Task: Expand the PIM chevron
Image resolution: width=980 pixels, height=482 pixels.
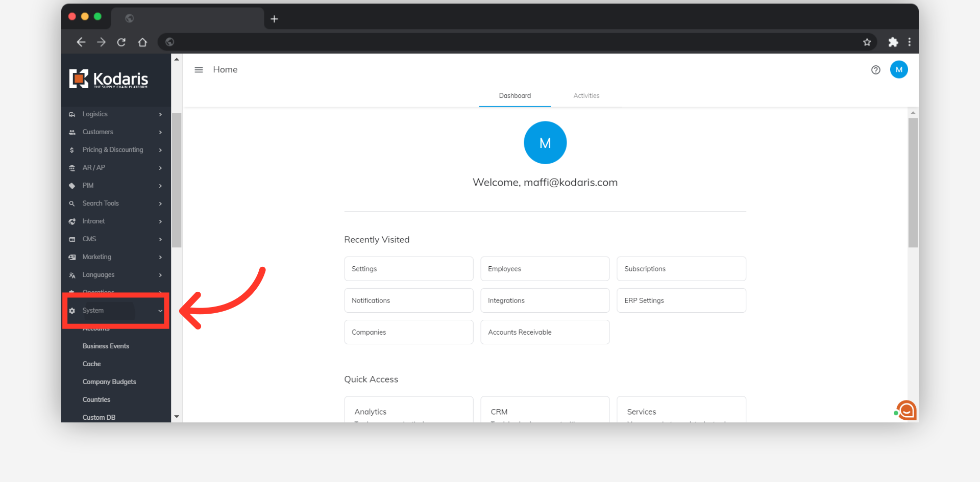Action: [x=160, y=186]
